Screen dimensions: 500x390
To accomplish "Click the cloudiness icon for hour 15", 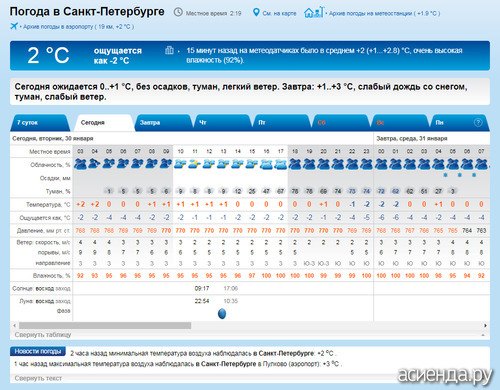I will (252, 164).
